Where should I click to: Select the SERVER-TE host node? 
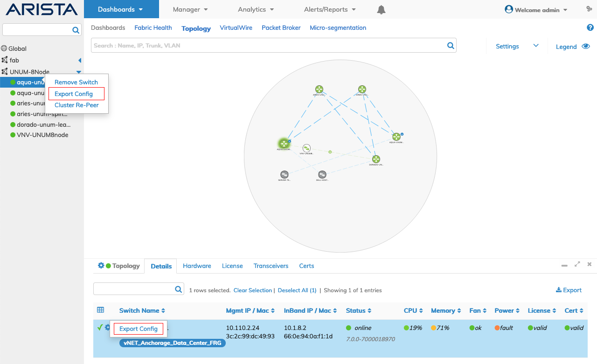tap(284, 174)
